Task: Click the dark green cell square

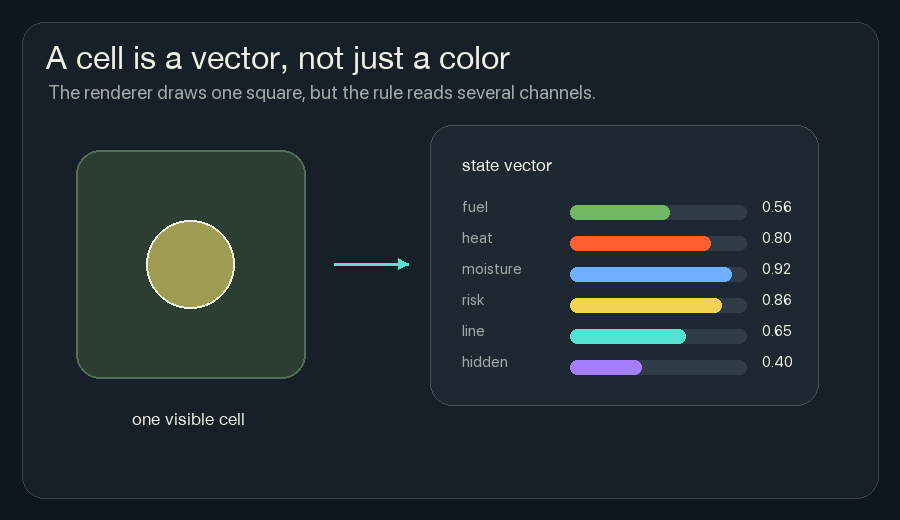Action: 191,265
